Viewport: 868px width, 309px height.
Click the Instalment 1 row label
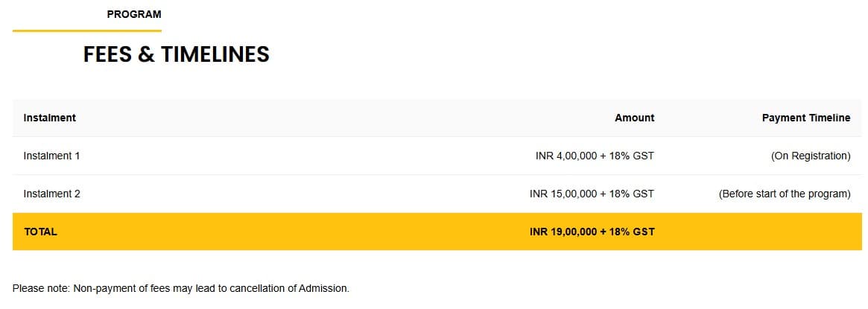[52, 156]
